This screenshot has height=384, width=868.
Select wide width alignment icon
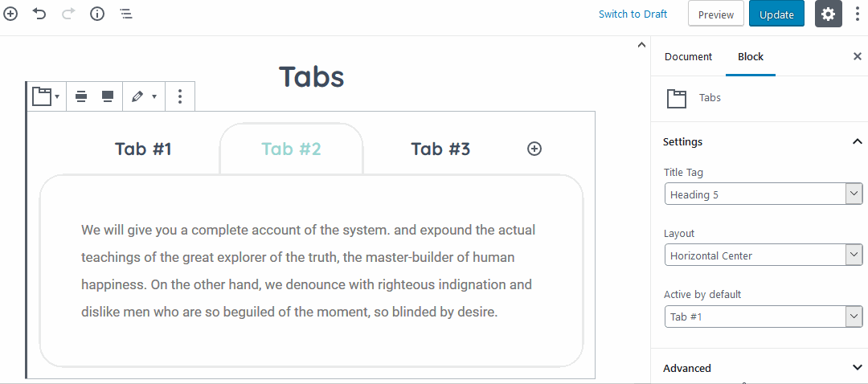tap(81, 96)
